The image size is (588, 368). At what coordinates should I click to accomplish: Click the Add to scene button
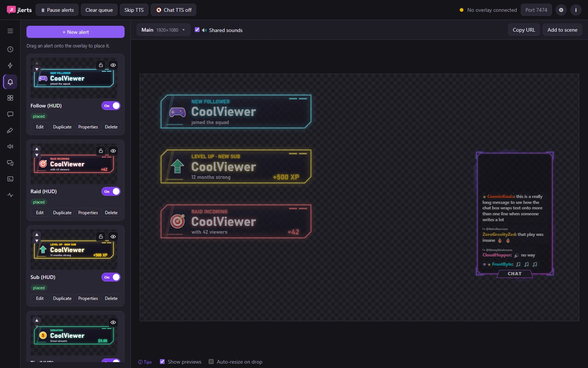coord(562,30)
